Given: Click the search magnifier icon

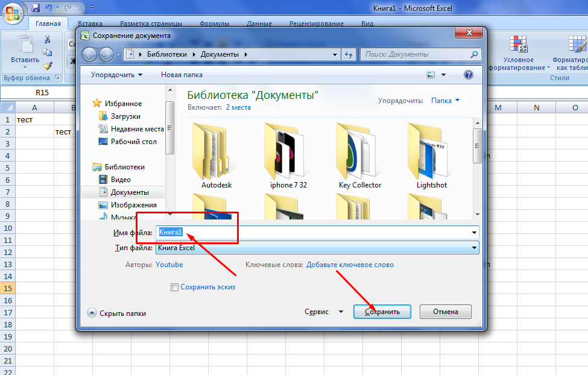Looking at the screenshot, I should (x=474, y=54).
